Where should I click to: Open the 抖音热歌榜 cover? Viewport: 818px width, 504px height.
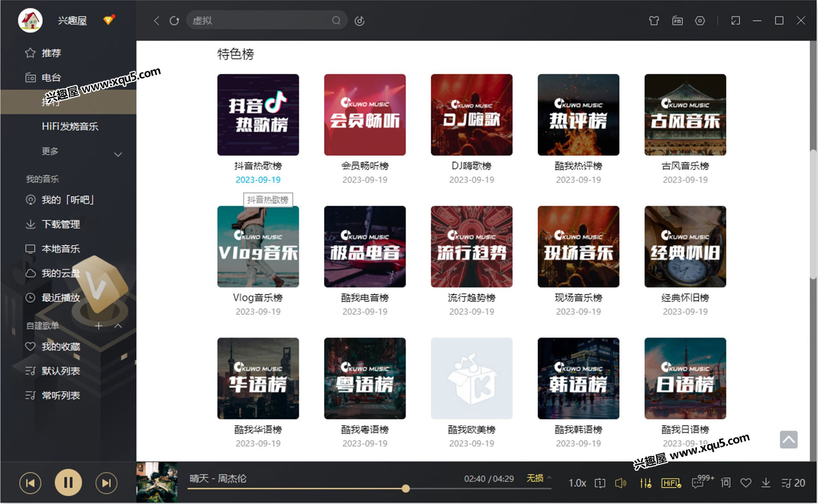click(x=258, y=115)
